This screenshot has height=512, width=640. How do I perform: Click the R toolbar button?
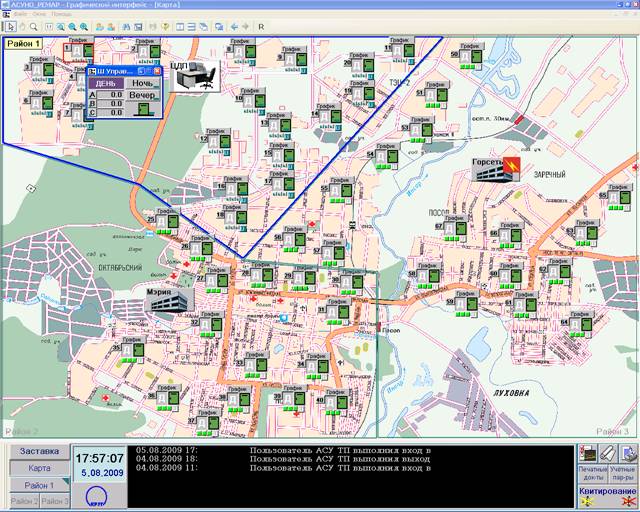pyautogui.click(x=261, y=27)
